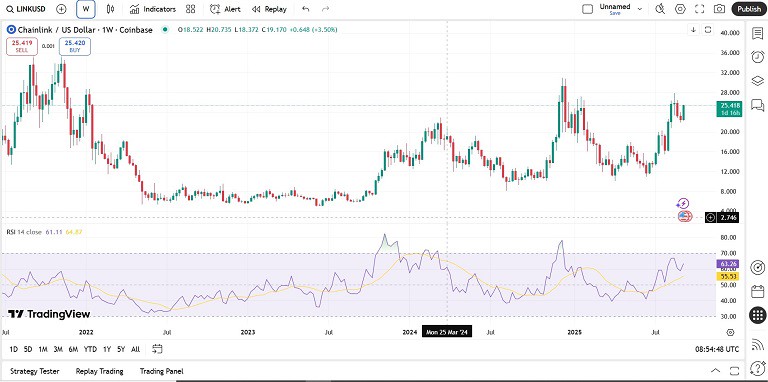Open the apps grid sidebar icon
The image size is (768, 382).
point(758,315)
